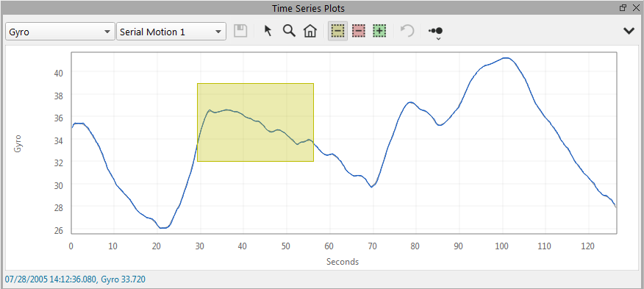Viewport: 644px width, 289px height.
Task: Undock the Time Series Plots panel
Action: (x=623, y=7)
